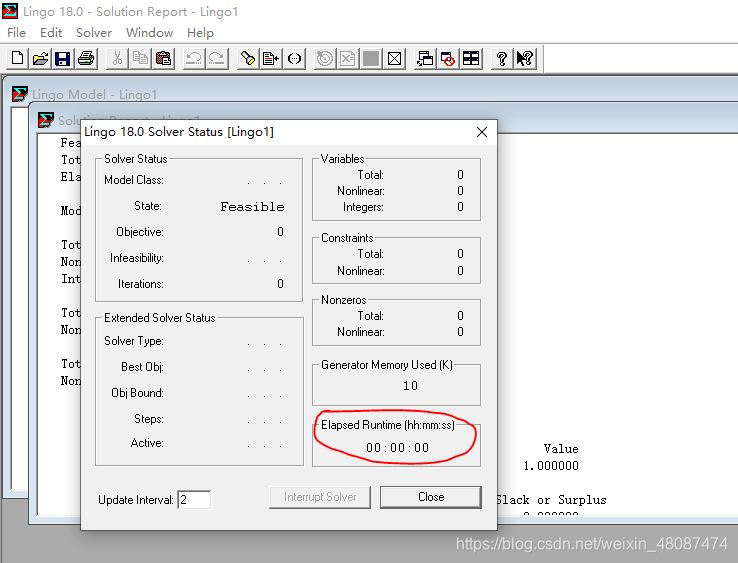Save the model with floppy disk icon

(x=63, y=58)
